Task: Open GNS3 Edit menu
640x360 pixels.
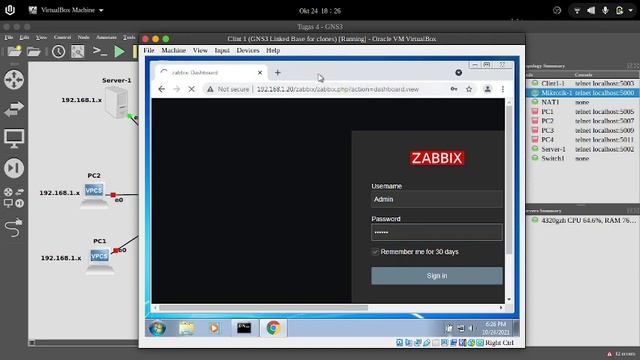Action: [24, 37]
